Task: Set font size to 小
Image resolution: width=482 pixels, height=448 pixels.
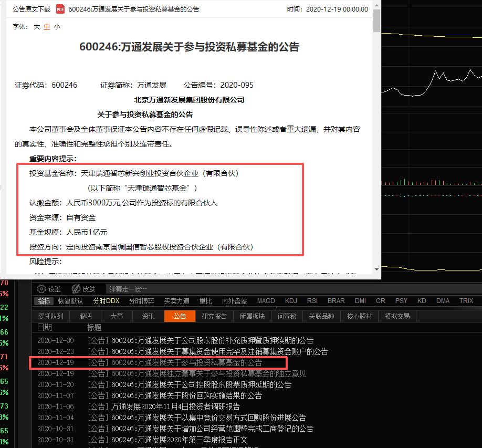Action: (x=57, y=27)
